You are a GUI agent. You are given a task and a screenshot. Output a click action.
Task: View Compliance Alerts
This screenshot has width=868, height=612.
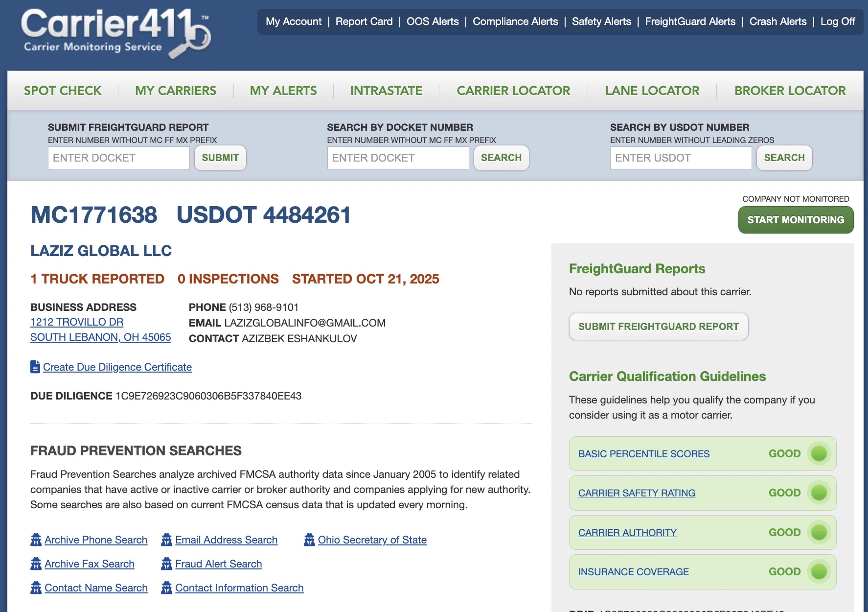point(515,22)
